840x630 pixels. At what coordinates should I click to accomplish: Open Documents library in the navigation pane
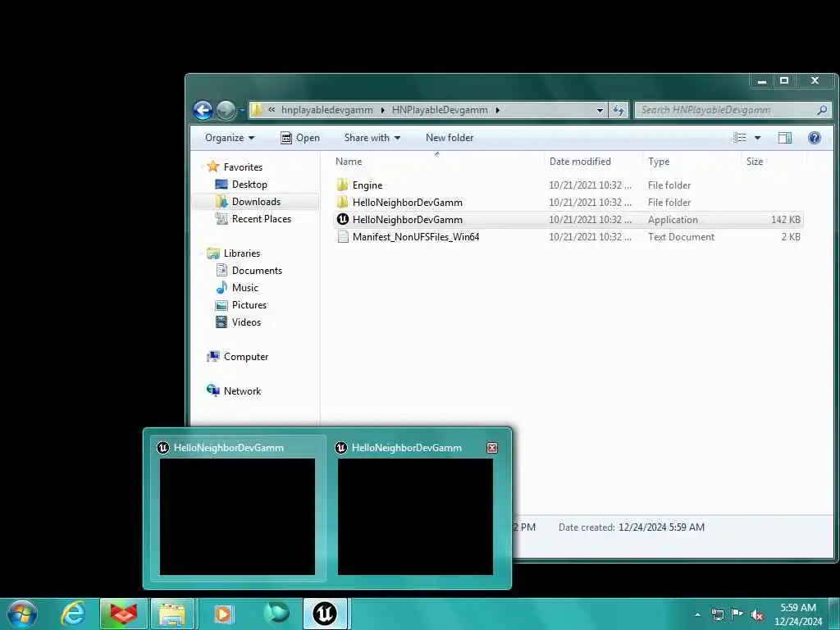tap(257, 271)
